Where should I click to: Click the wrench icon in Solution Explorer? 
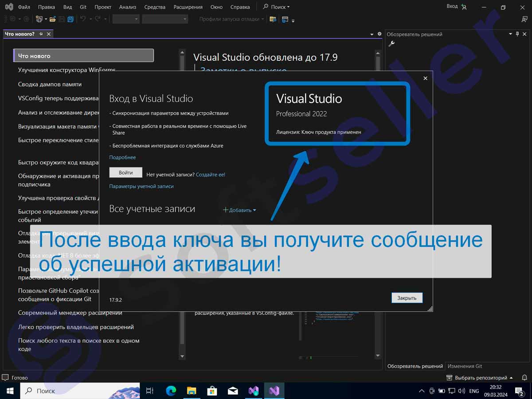(x=391, y=43)
